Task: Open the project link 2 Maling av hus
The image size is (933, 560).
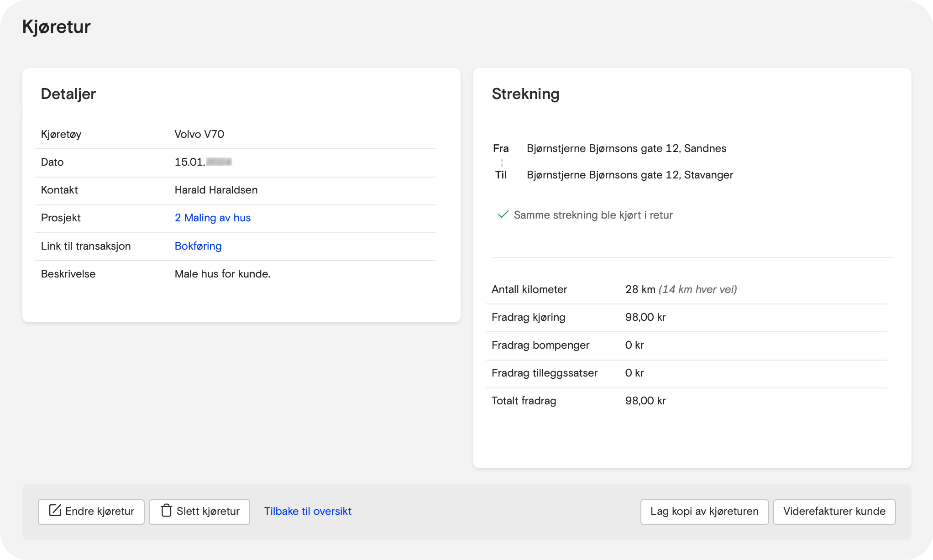Action: 213,218
